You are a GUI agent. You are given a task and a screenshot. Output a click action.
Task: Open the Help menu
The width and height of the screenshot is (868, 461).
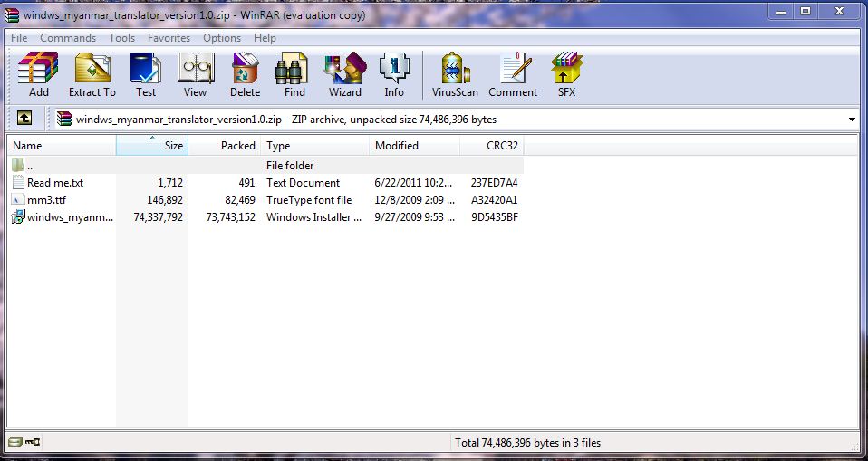tap(265, 38)
